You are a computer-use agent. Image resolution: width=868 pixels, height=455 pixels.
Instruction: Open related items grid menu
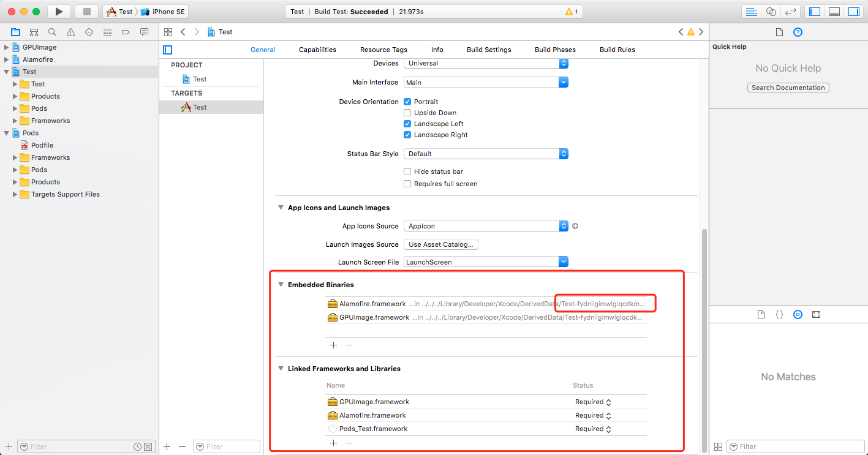[x=168, y=32]
